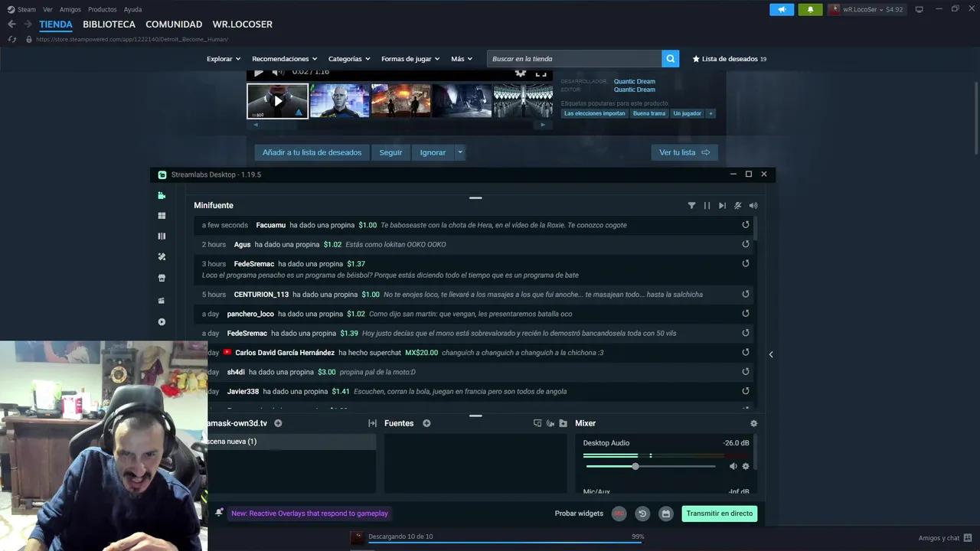Toggle alert muting lightning icon in Minifuente
This screenshot has width=980, height=551.
(738, 206)
